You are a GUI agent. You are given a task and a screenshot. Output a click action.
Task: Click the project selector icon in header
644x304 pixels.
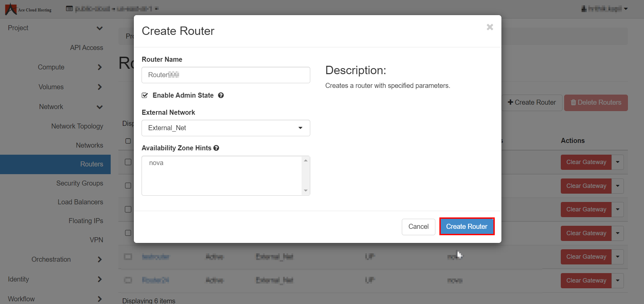69,9
